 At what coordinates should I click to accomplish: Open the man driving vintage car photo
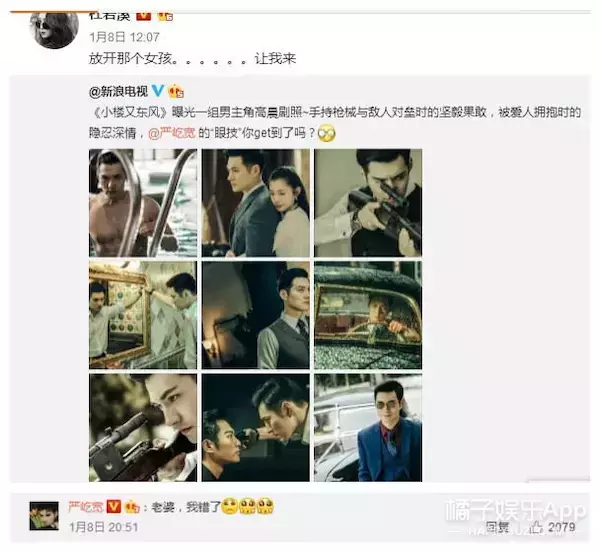pos(368,315)
